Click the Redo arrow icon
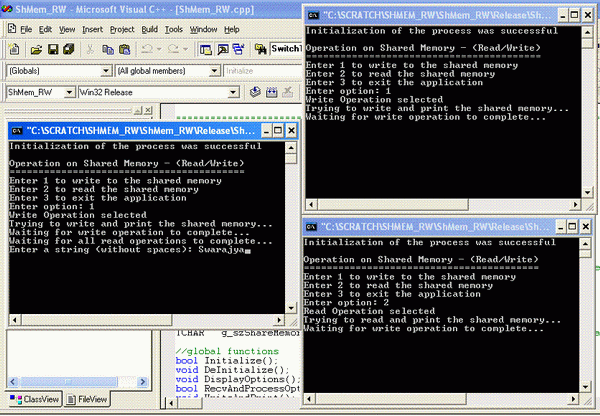This screenshot has width=600, height=416. pyautogui.click(x=173, y=49)
